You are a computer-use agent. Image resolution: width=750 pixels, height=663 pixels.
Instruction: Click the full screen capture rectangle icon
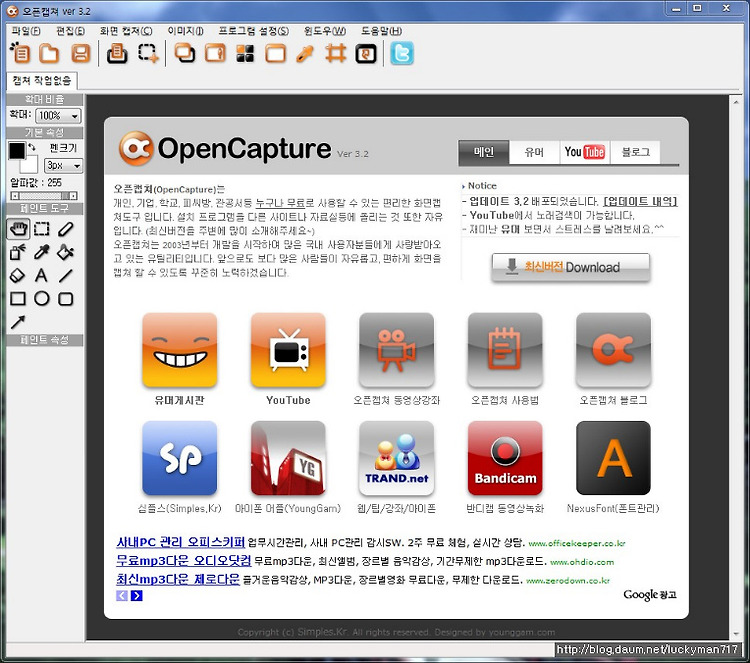tap(276, 53)
